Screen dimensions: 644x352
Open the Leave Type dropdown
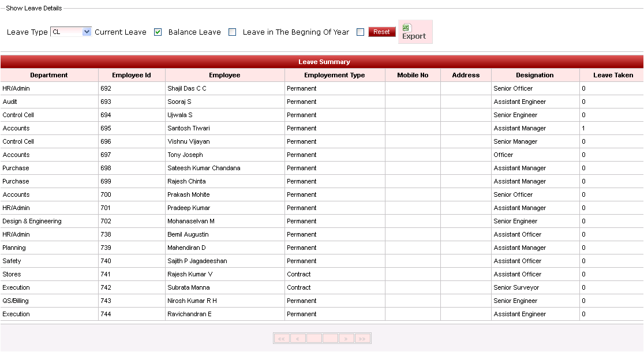(87, 32)
